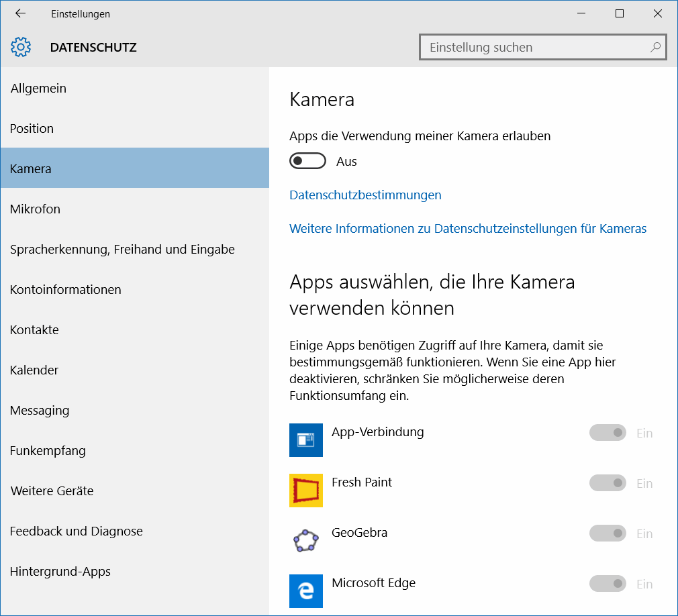The height and width of the screenshot is (616, 678).
Task: Toggle camera access for Fresh Paint
Action: pos(608,483)
